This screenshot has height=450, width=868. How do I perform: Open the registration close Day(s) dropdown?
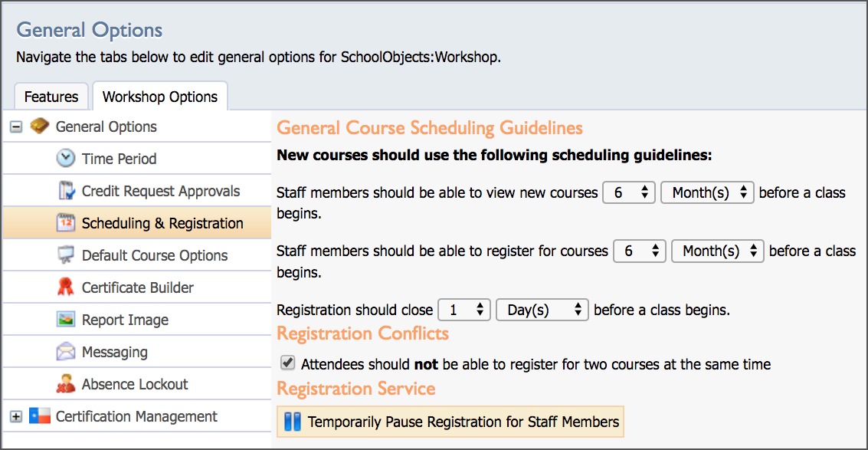click(542, 310)
